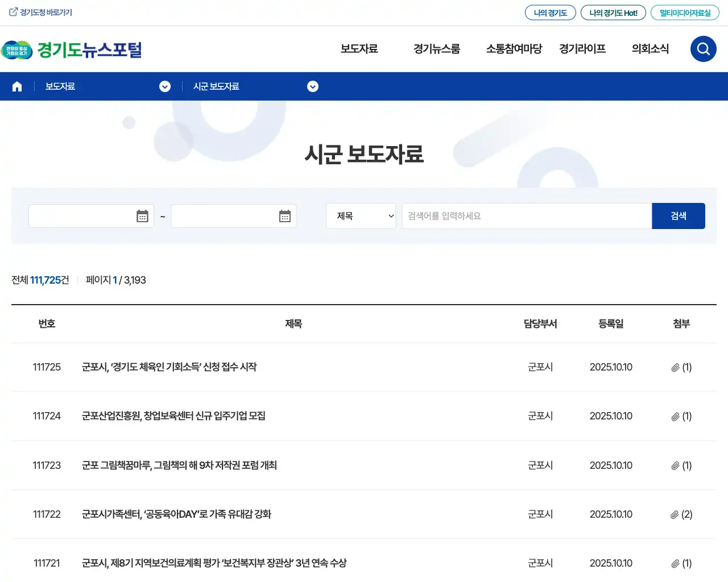The width and height of the screenshot is (728, 582).
Task: Open the 제목 search field selector
Action: tap(361, 216)
